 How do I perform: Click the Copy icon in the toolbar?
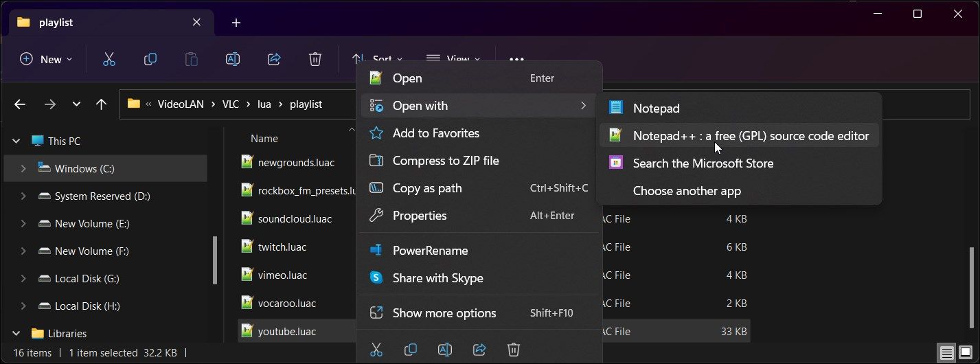pyautogui.click(x=150, y=59)
